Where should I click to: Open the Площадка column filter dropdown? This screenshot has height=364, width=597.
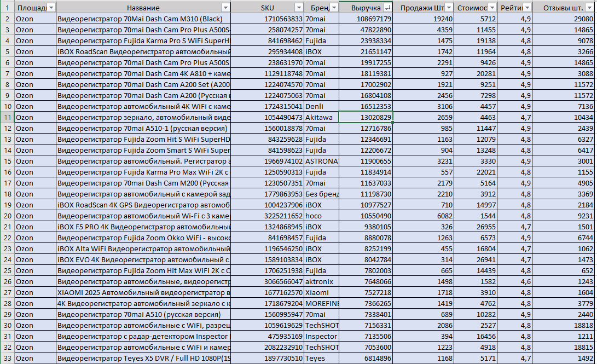51,8
